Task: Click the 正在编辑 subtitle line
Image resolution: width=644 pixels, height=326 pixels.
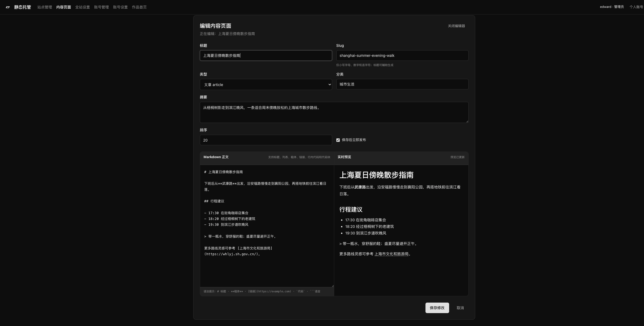Action: click(227, 34)
